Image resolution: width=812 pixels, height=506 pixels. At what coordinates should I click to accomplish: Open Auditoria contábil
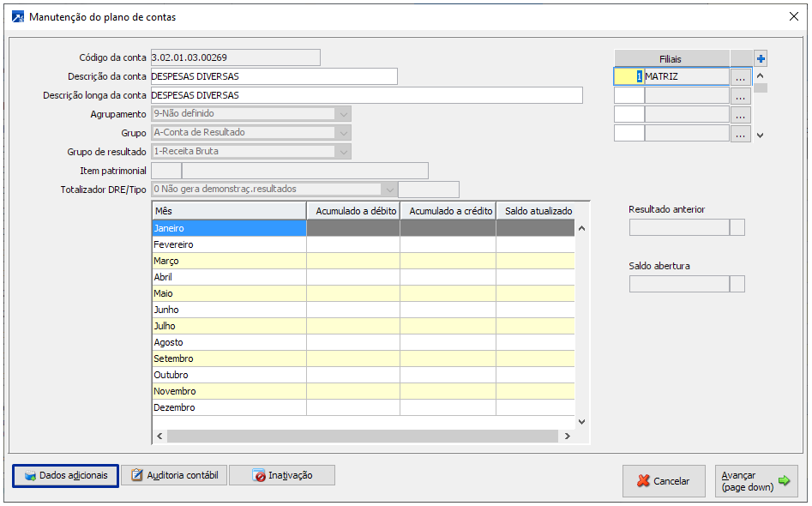pos(174,475)
